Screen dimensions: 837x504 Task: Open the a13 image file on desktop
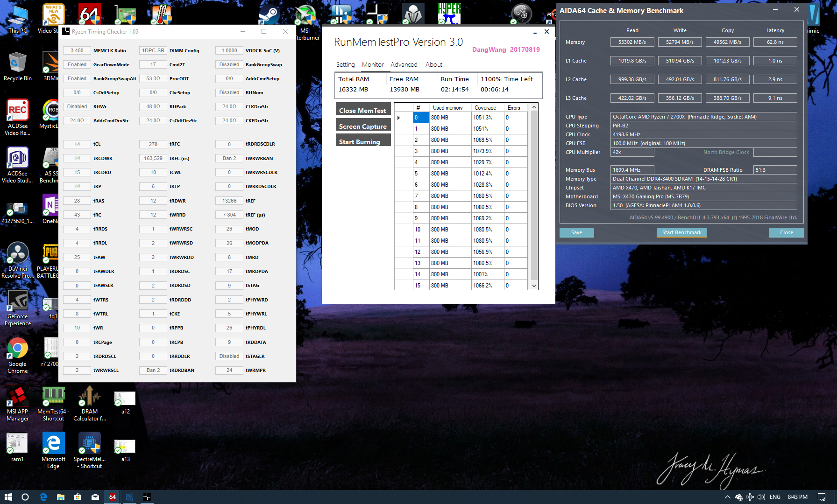125,450
